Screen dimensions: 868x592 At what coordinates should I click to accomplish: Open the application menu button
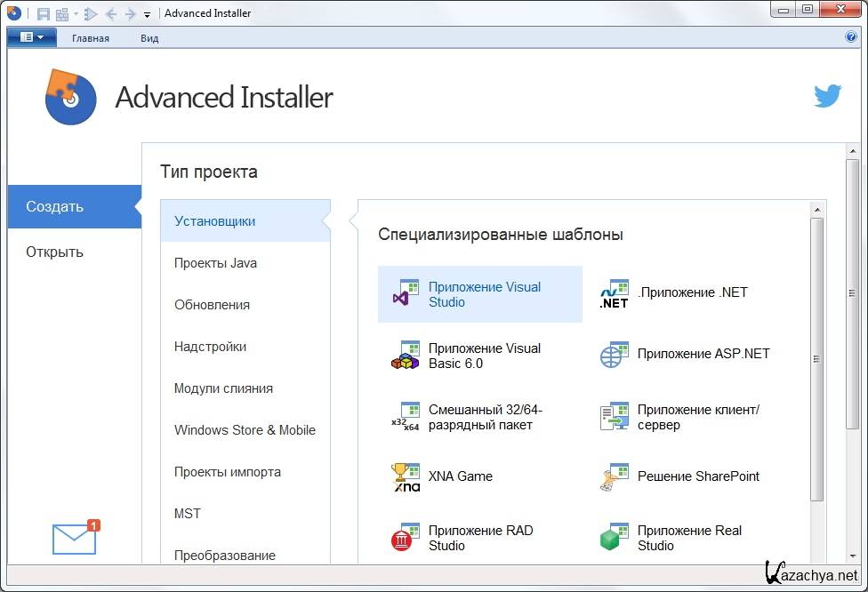[31, 37]
